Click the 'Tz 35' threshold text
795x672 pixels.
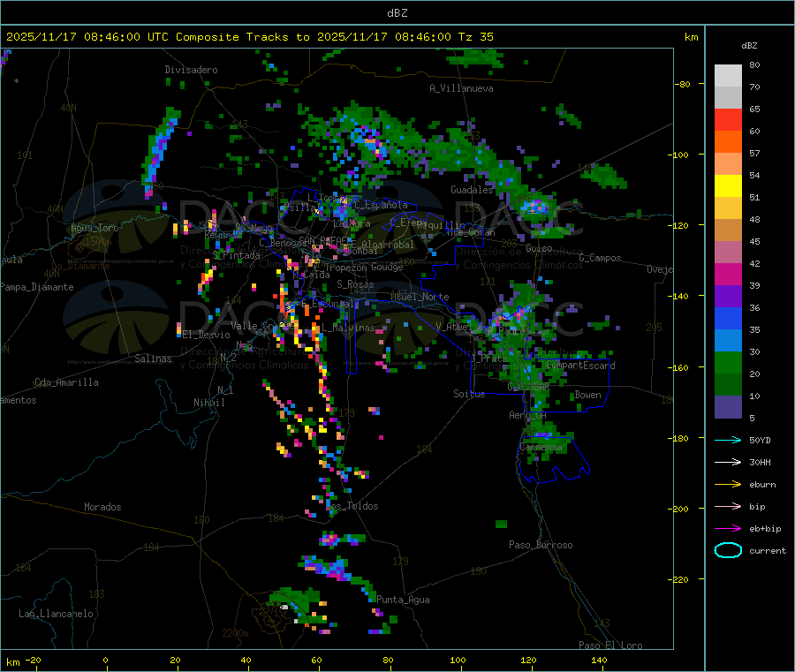click(475, 37)
